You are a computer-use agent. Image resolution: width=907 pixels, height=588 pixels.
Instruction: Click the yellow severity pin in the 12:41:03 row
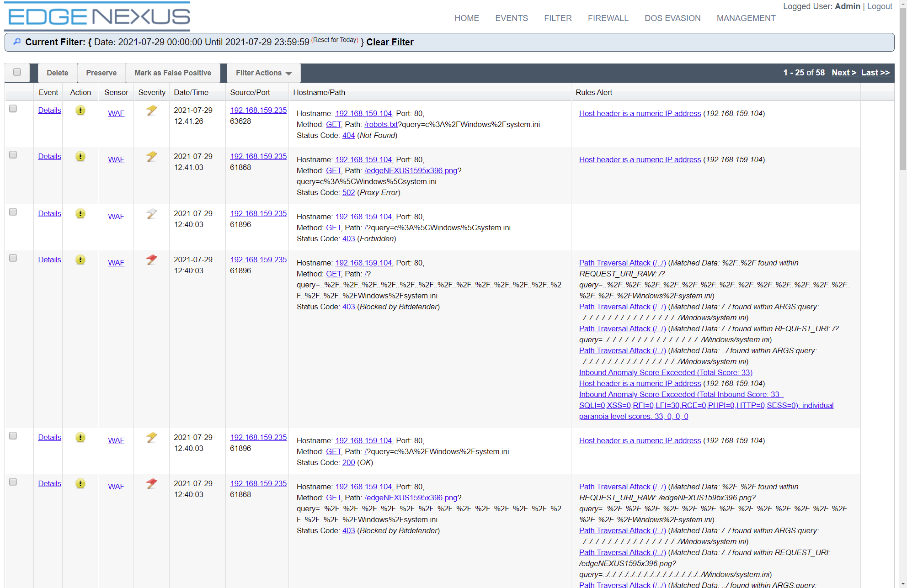click(152, 156)
